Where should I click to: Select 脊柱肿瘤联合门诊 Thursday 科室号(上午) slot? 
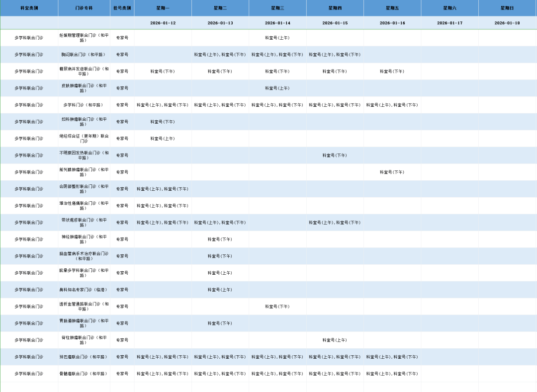pyautogui.click(x=335, y=340)
